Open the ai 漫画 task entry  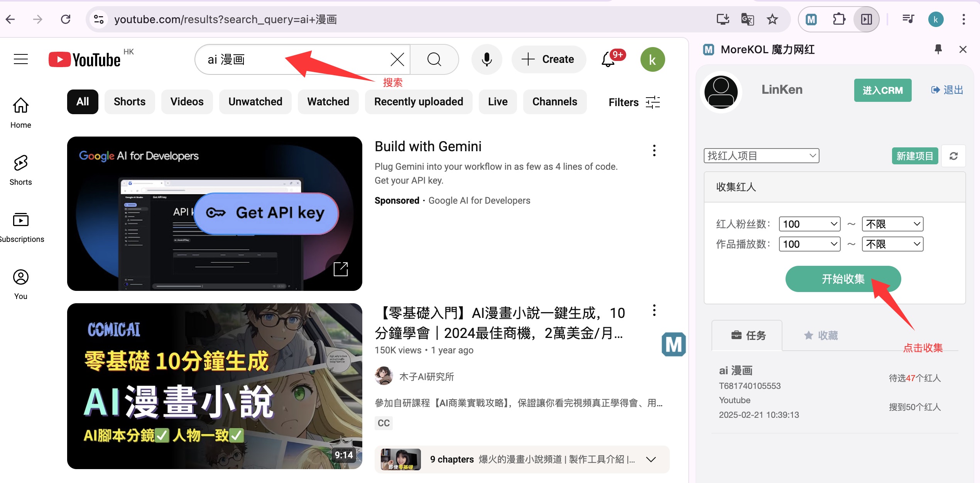835,393
